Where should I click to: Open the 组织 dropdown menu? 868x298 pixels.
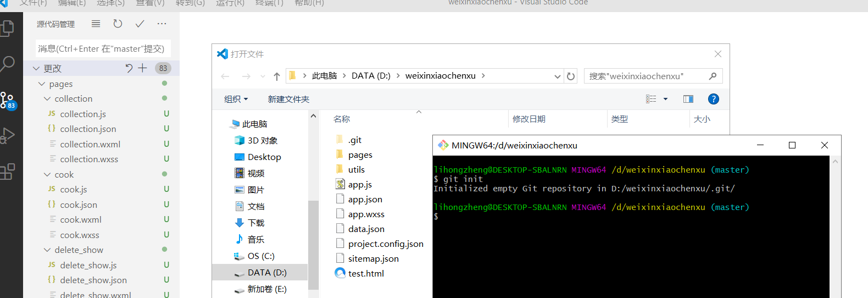coord(236,99)
